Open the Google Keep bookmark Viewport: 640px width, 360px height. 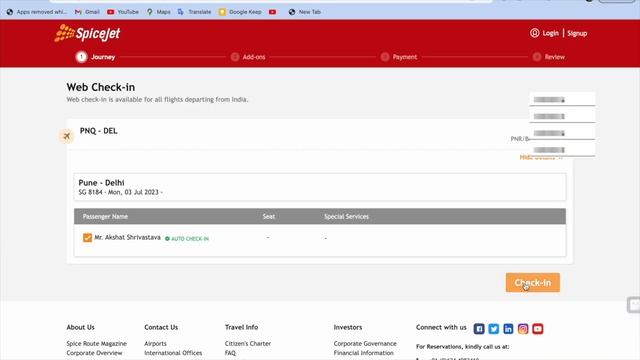[x=240, y=12]
